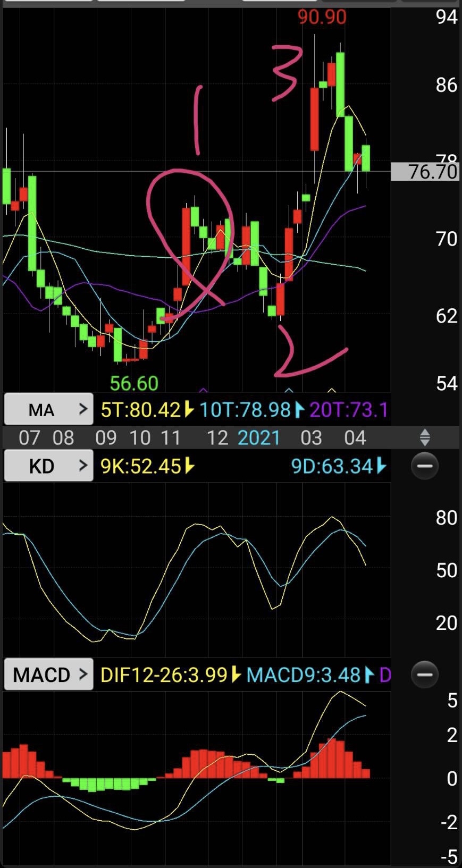The height and width of the screenshot is (868, 462).
Task: Click the 2021 year label on date axis
Action: pyautogui.click(x=258, y=438)
